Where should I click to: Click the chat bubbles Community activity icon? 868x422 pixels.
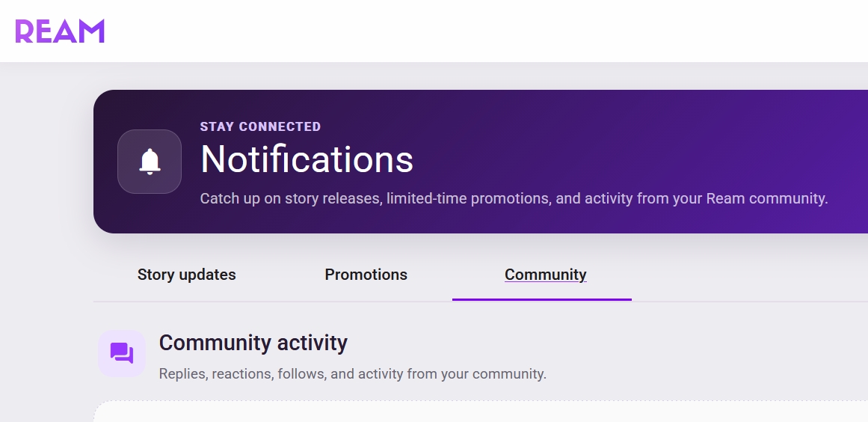pyautogui.click(x=122, y=353)
